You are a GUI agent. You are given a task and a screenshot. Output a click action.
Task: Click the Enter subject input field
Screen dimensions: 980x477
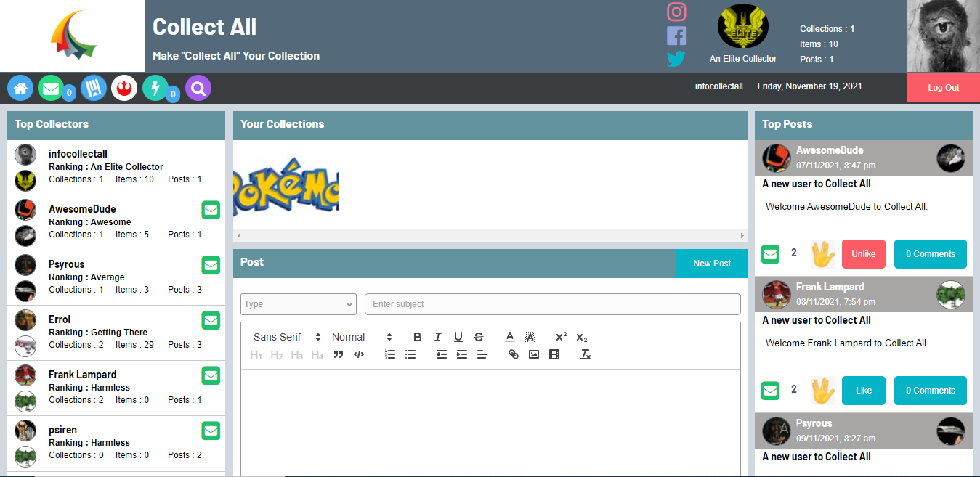[552, 304]
